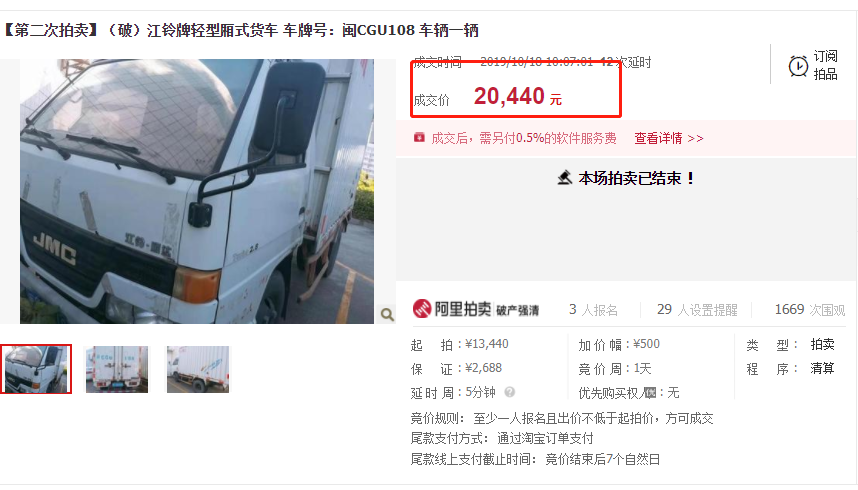The width and height of the screenshot is (858, 490).
Task: Click the priority purchase right info icon
Action: coord(650,393)
